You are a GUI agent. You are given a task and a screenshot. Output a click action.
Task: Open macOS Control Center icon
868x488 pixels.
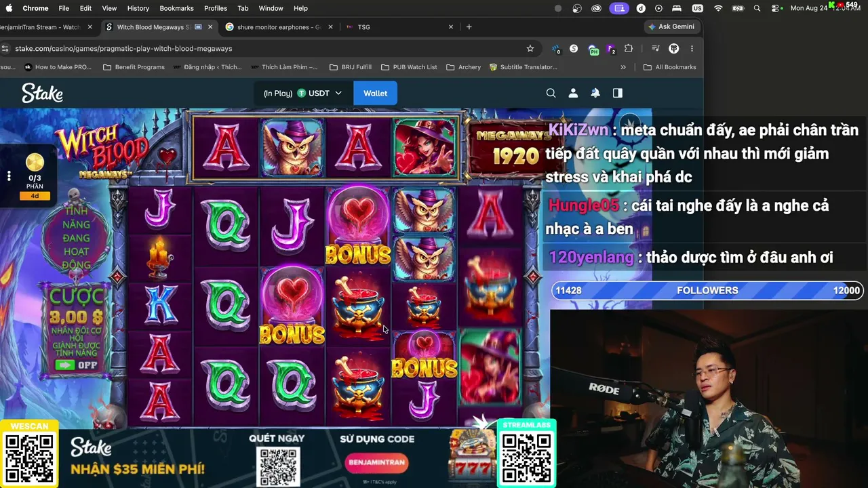[775, 8]
